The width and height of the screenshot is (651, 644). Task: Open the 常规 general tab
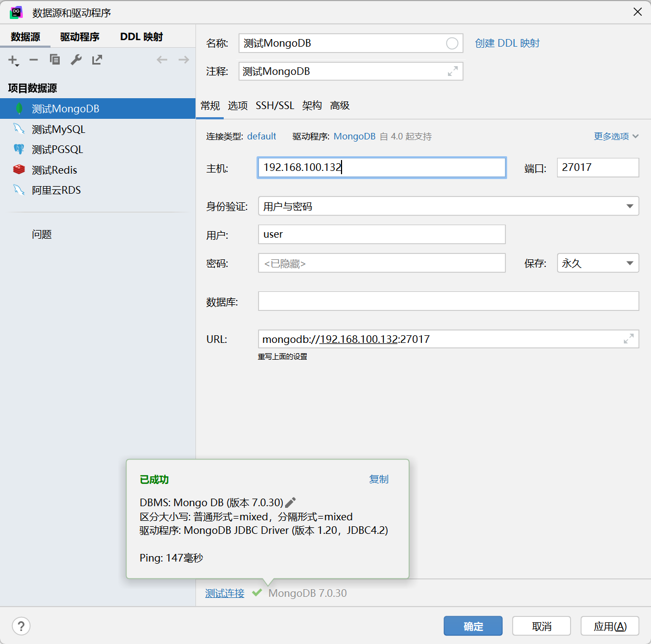(210, 106)
